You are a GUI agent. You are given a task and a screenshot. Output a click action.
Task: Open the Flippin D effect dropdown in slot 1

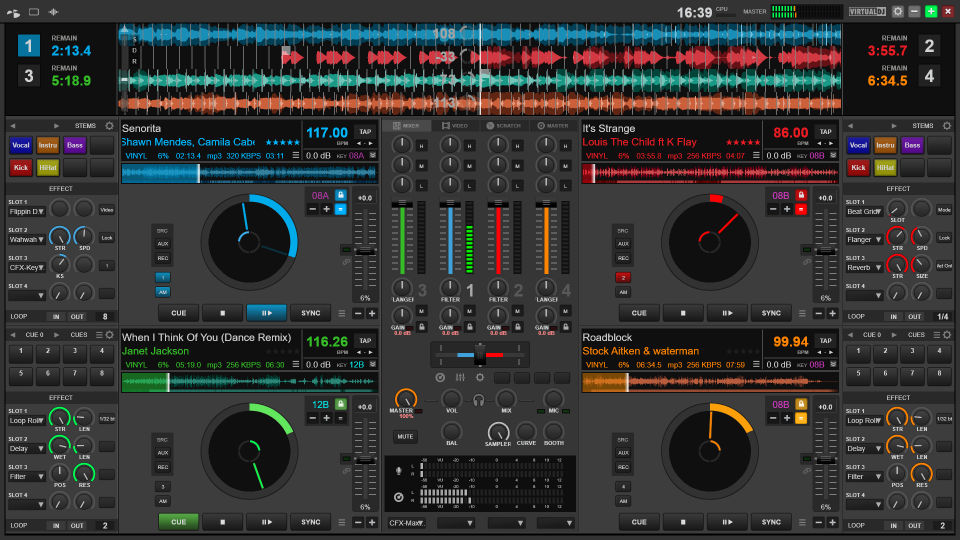click(27, 211)
